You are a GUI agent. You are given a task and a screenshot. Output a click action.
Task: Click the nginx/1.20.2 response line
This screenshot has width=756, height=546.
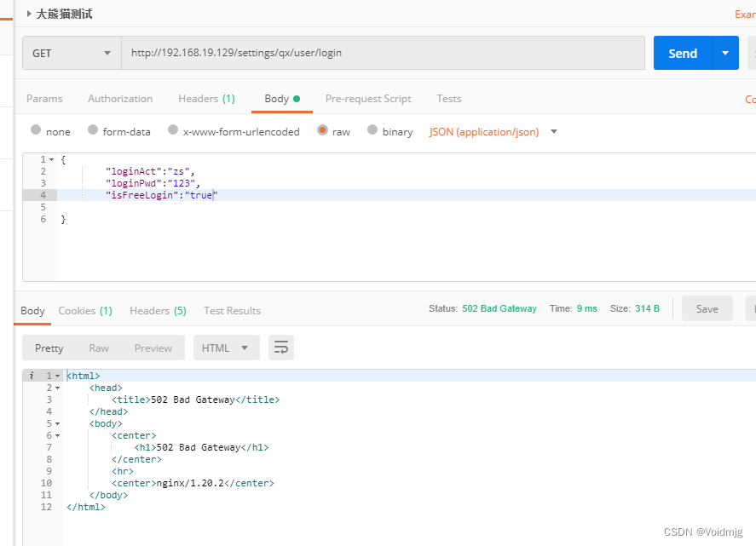[193, 483]
